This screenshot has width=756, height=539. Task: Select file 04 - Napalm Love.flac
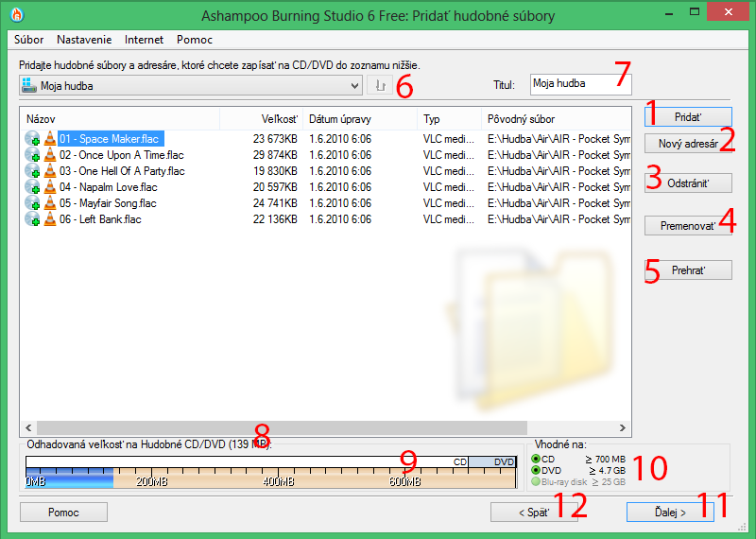[x=109, y=186]
